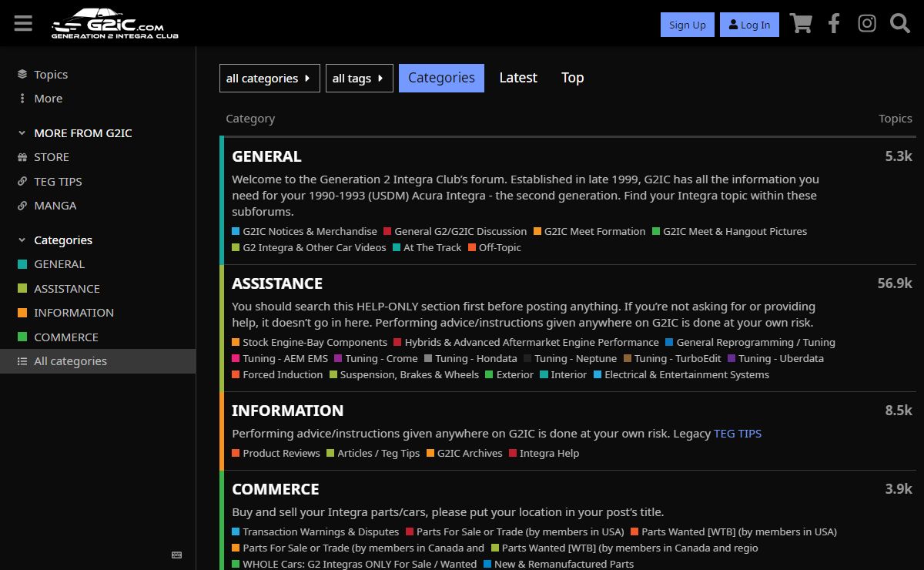
Task: Open Tuning - Crome subcategory
Action: (x=377, y=358)
